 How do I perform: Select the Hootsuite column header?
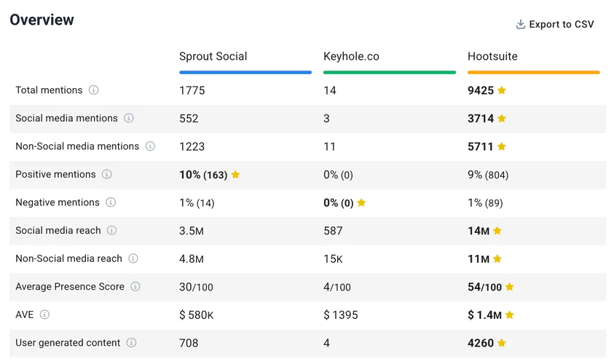[492, 56]
